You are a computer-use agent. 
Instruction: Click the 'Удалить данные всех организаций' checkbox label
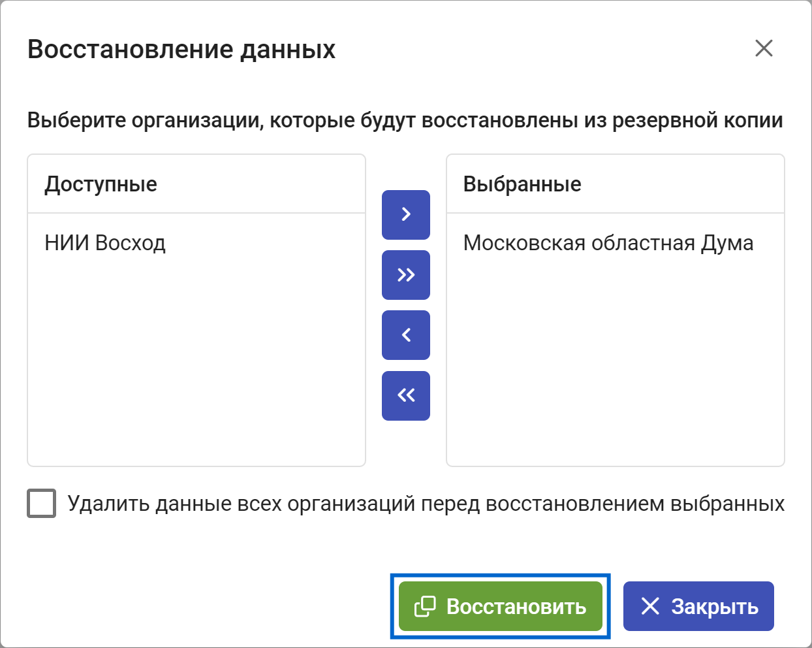[426, 504]
